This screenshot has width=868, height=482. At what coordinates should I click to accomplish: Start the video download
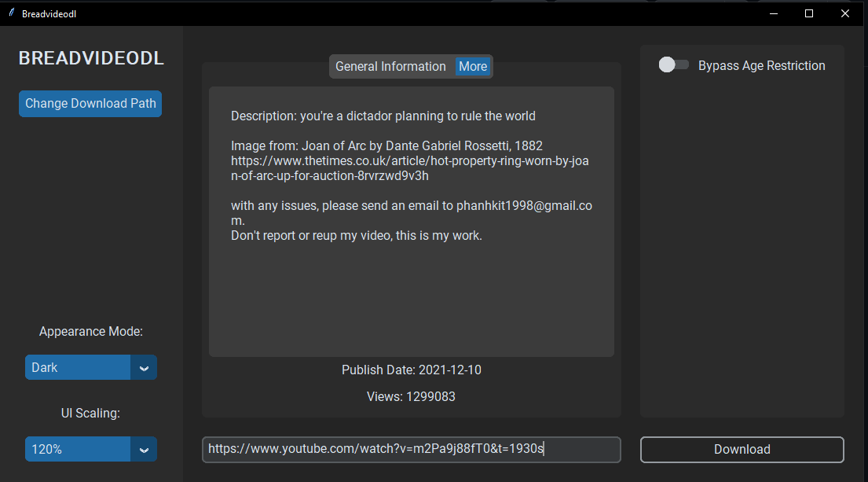[742, 449]
